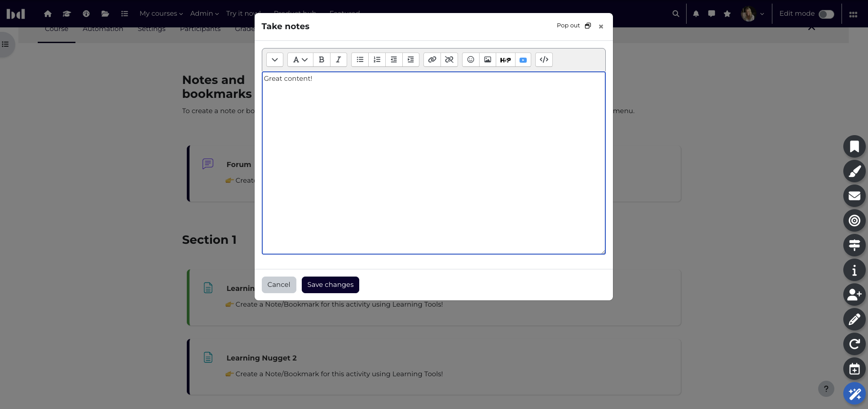Toggle italic formatting

click(x=339, y=60)
